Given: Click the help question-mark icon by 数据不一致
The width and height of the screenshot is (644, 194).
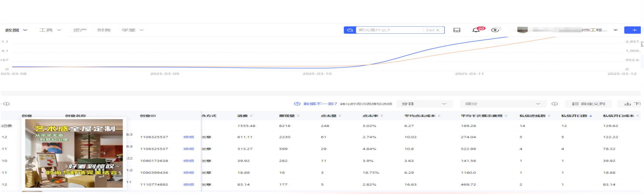Looking at the screenshot, I should coord(297,104).
